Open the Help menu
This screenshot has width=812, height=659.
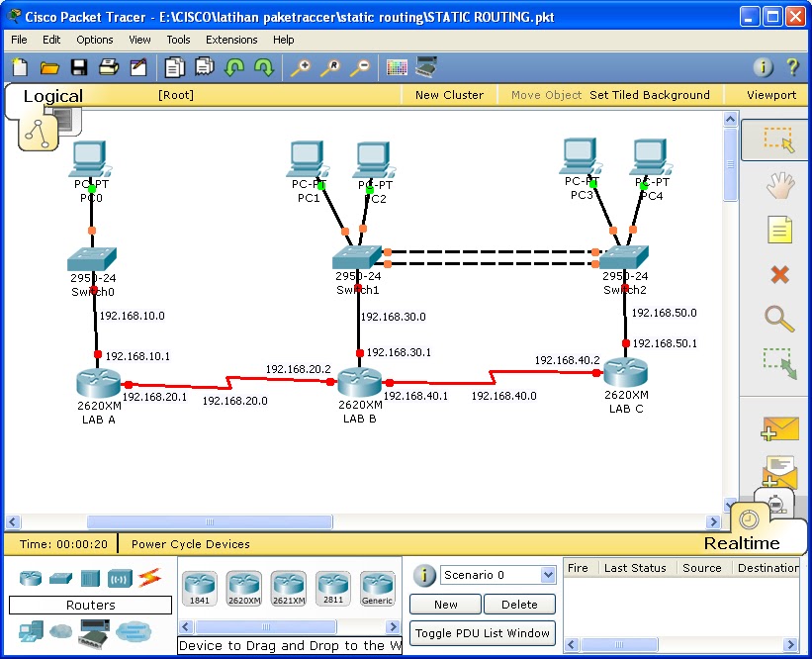(x=283, y=40)
